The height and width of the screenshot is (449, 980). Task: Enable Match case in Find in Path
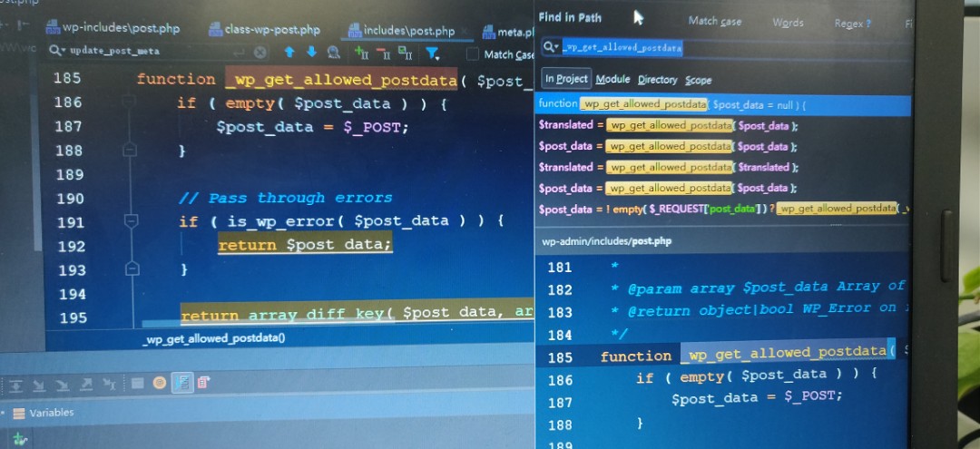click(x=714, y=21)
